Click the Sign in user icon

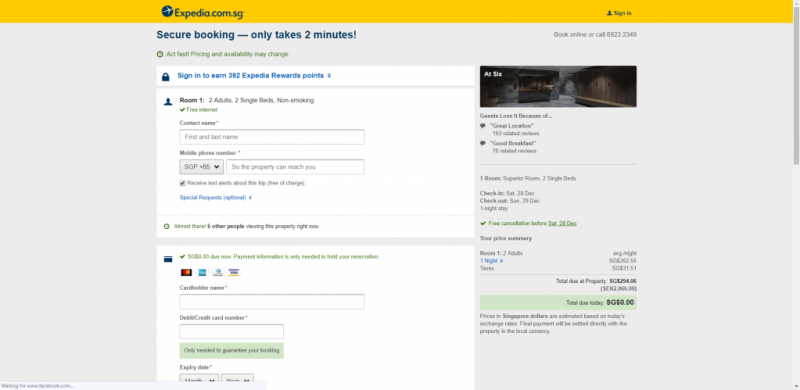pos(609,13)
